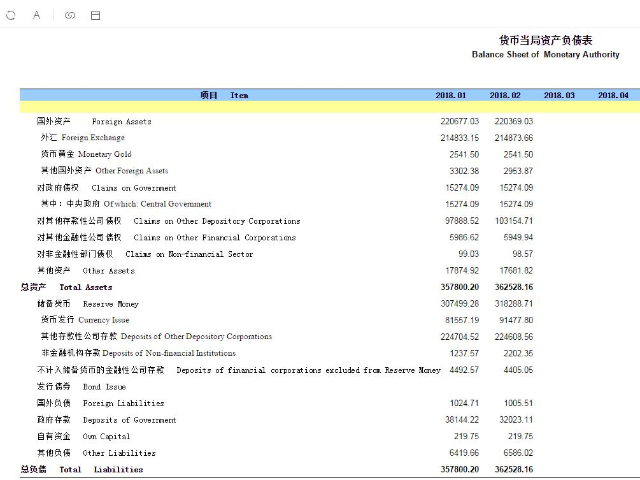Select the 'Bond Issue' row label
640x480 pixels.
[104, 387]
